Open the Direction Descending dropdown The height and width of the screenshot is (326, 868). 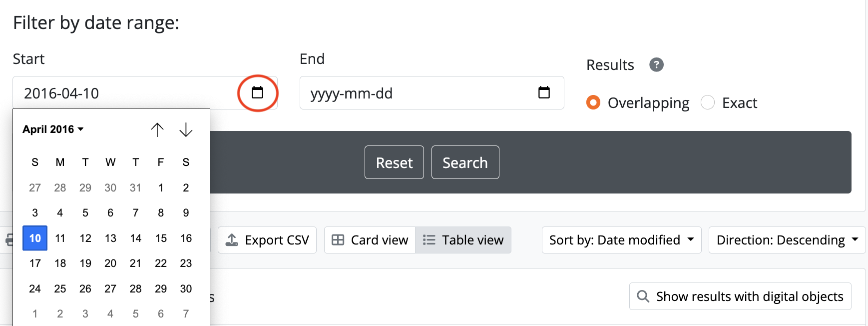[787, 240]
